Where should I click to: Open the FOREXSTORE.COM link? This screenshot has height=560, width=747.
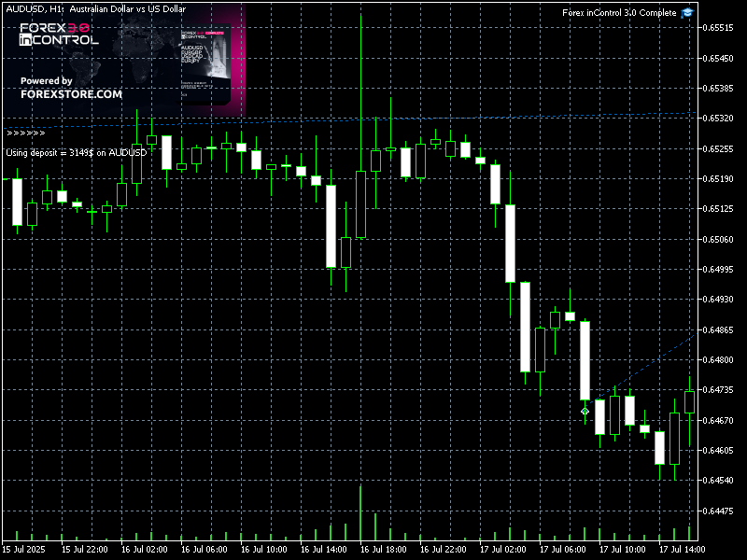[71, 94]
